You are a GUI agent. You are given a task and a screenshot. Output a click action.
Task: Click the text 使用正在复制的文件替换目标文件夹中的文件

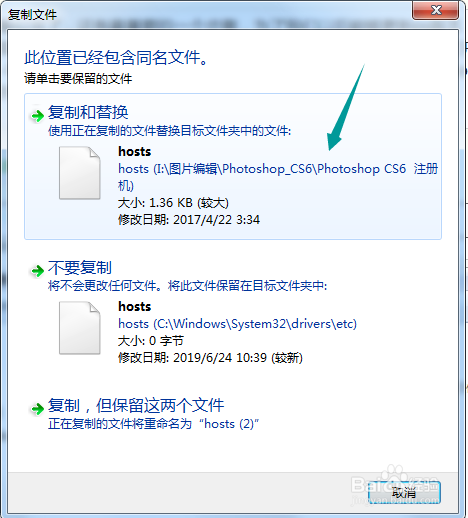[x=169, y=131]
